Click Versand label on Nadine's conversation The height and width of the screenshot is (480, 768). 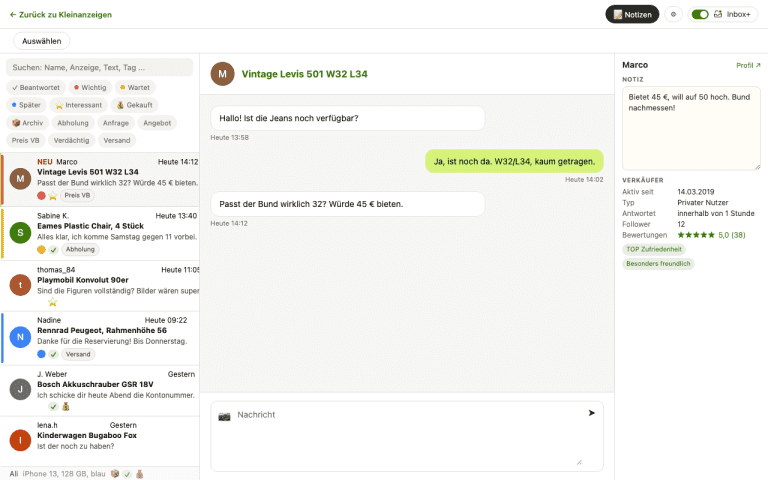(78, 354)
